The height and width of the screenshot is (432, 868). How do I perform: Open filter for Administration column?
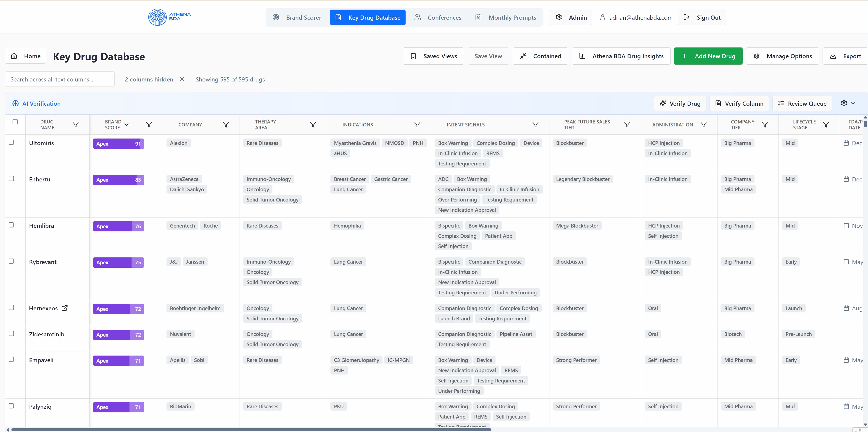click(704, 125)
